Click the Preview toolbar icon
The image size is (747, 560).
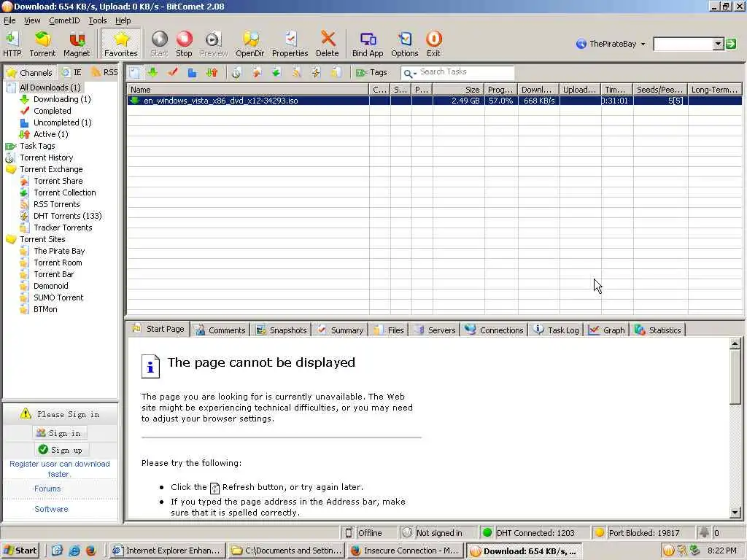214,44
